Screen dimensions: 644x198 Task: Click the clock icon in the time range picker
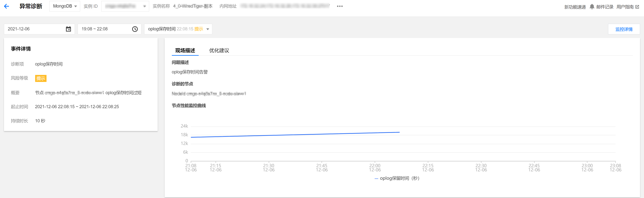[135, 29]
